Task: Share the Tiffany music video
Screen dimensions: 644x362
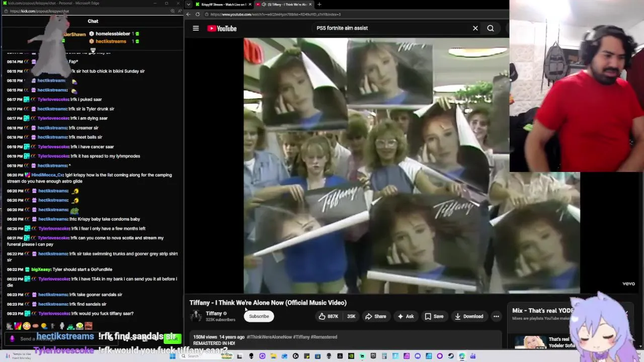Action: (376, 316)
